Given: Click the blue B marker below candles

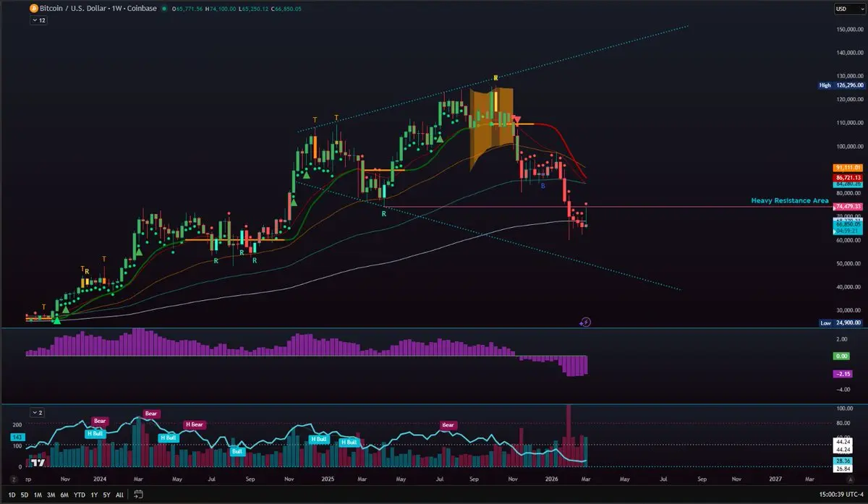Looking at the screenshot, I should (x=543, y=186).
